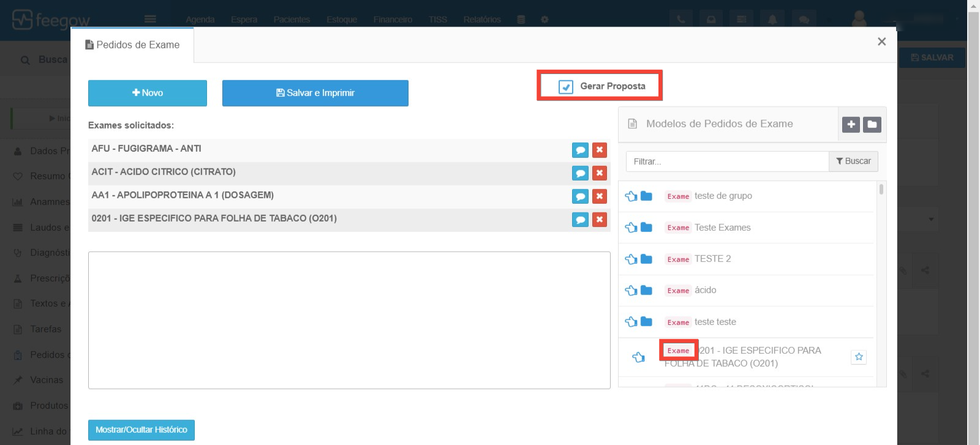Apply 'ácido' model hand icon
This screenshot has width=980, height=445.
[631, 291]
